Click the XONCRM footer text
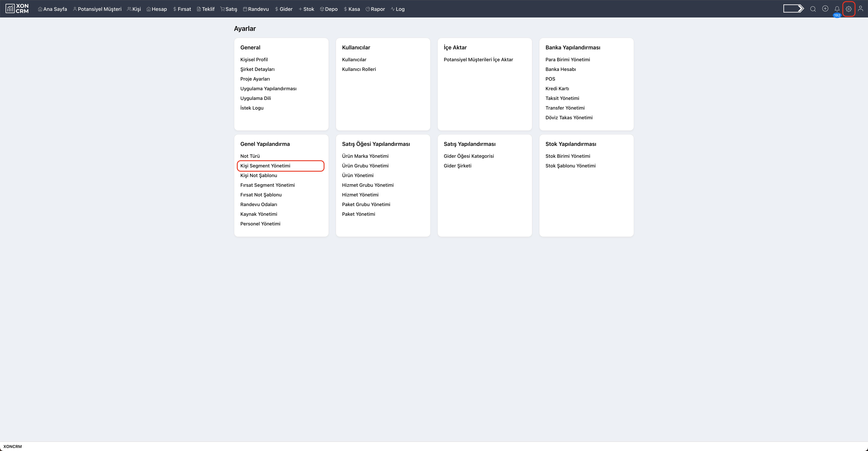This screenshot has width=868, height=451. 13,447
